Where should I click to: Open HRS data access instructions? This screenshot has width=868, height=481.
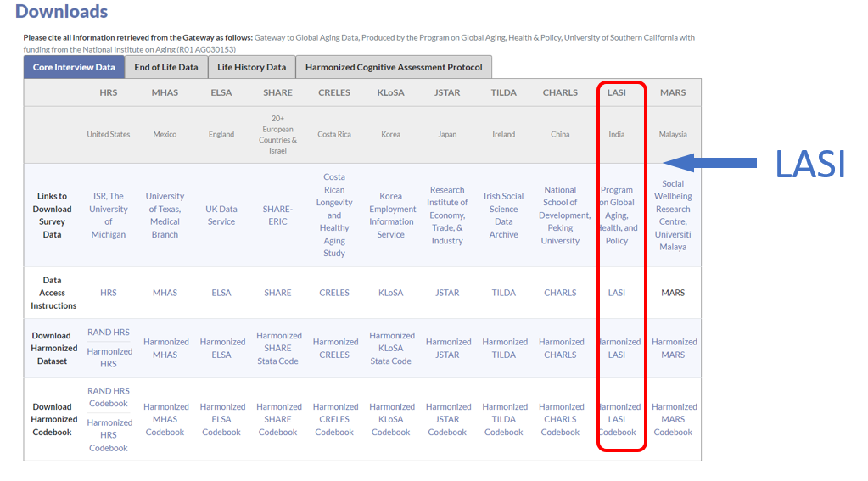coord(109,293)
